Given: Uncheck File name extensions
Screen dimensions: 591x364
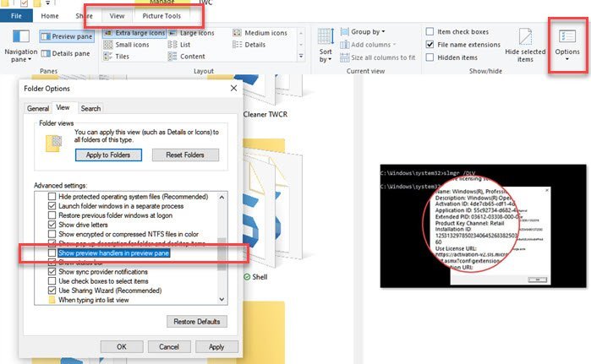Looking at the screenshot, I should [x=430, y=45].
